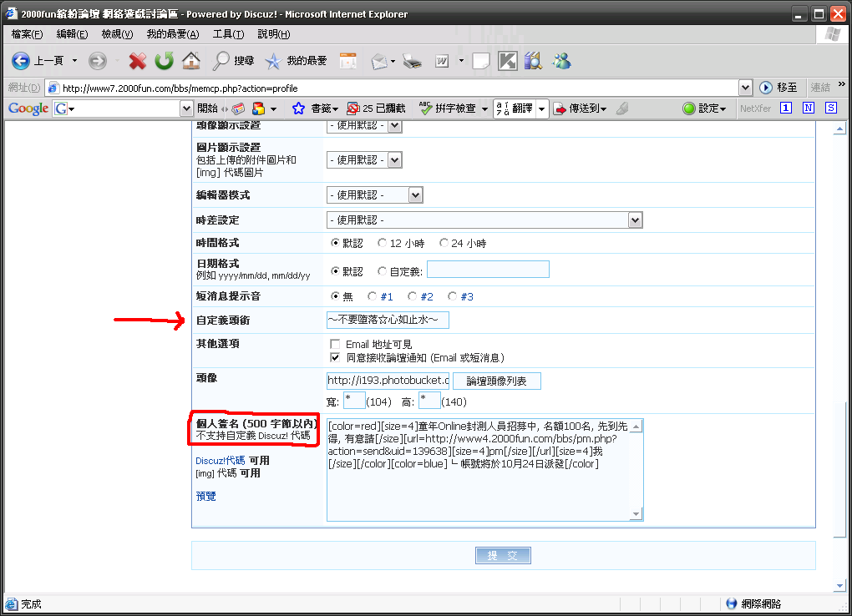Select the #2 message sound radio
Viewport: 852px width, 616px height.
(412, 296)
